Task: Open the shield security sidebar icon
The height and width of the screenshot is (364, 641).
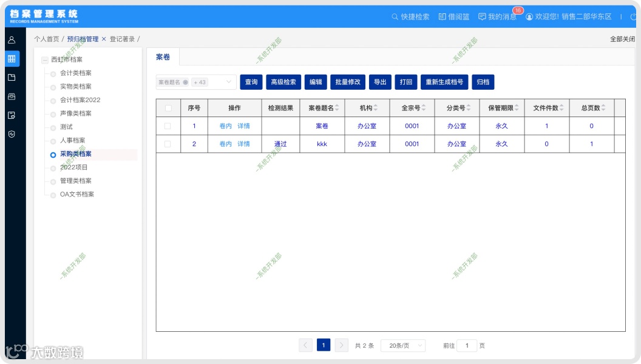Action: pos(12,134)
